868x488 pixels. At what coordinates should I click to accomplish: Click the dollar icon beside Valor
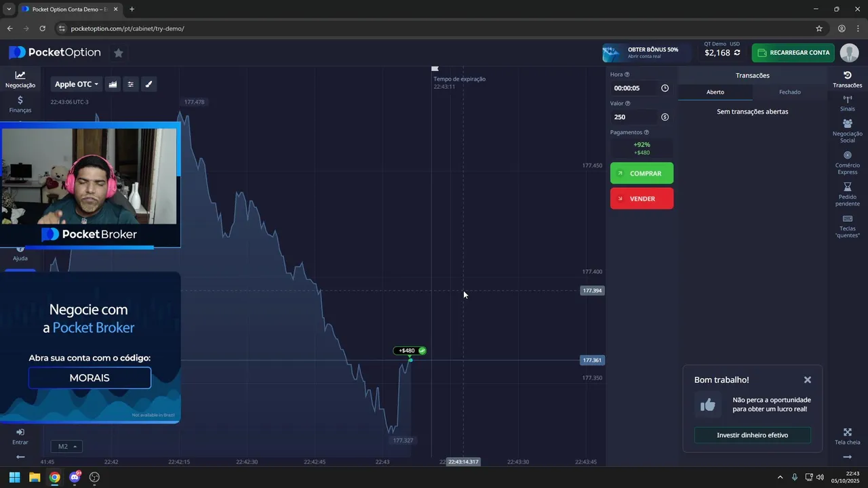pyautogui.click(x=665, y=117)
